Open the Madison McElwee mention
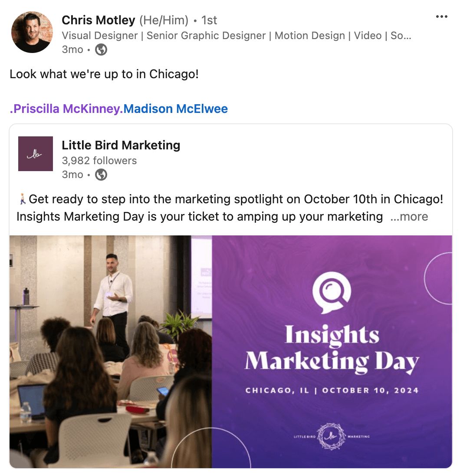The image size is (460, 476). (175, 109)
